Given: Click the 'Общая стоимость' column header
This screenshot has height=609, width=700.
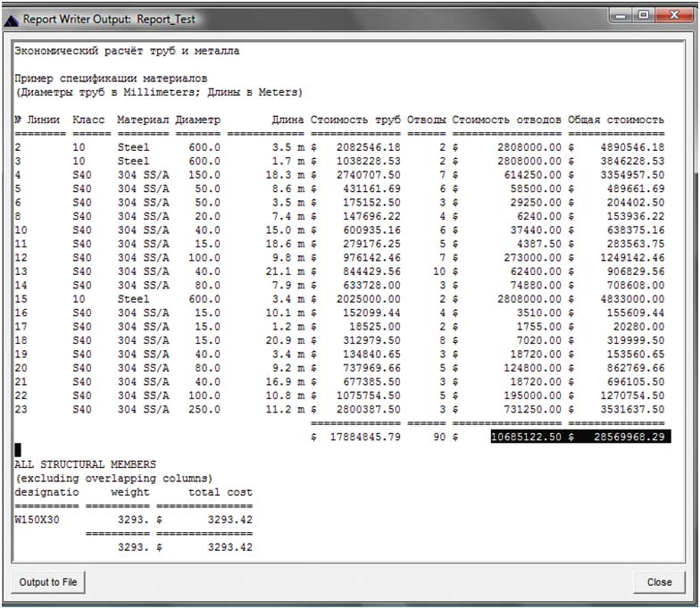Looking at the screenshot, I should point(615,120).
